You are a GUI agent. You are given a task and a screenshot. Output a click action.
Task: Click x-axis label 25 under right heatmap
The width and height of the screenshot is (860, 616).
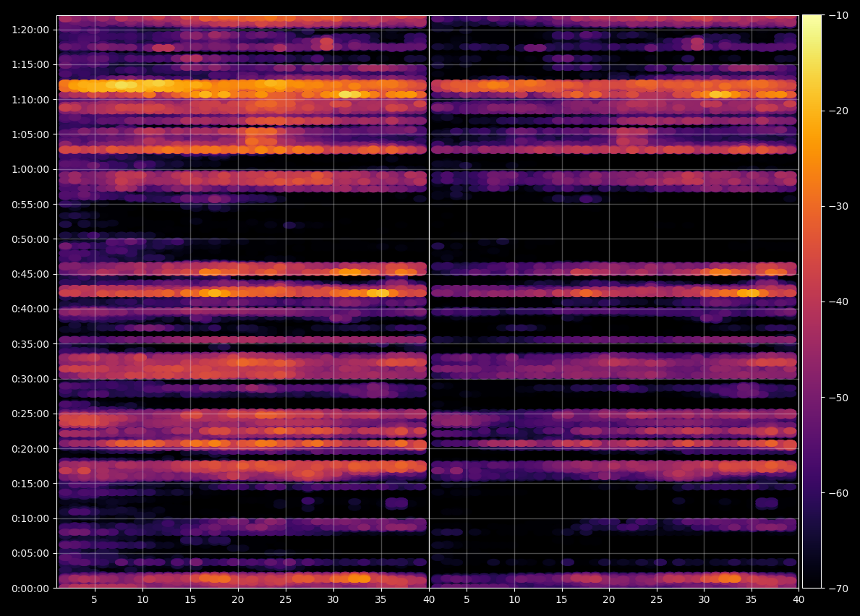pos(657,599)
